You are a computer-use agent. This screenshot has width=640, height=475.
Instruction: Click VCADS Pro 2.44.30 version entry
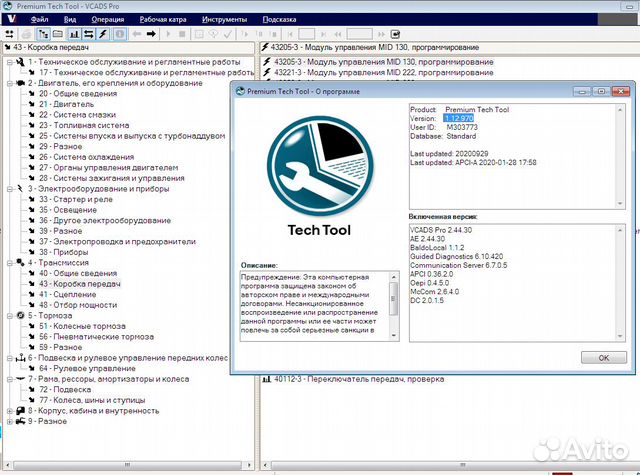click(441, 230)
